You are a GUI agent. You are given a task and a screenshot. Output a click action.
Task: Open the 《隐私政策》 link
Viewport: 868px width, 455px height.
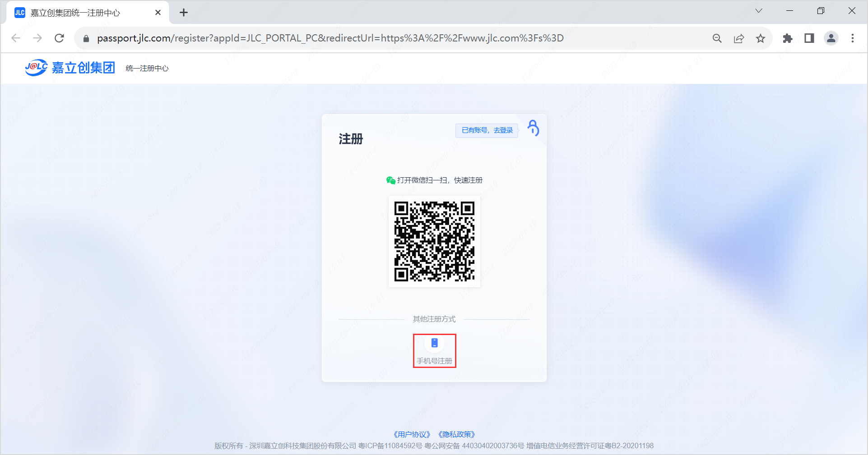click(x=457, y=434)
